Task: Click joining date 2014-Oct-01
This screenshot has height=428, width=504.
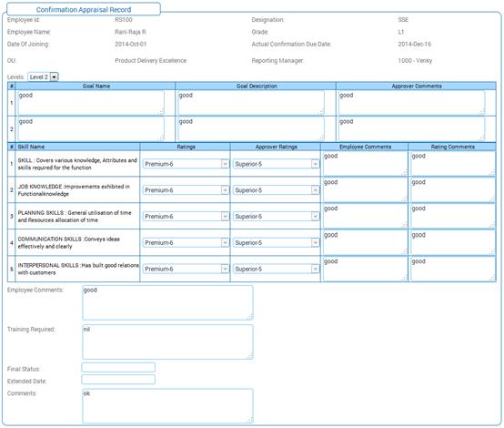Action: pyautogui.click(x=130, y=44)
